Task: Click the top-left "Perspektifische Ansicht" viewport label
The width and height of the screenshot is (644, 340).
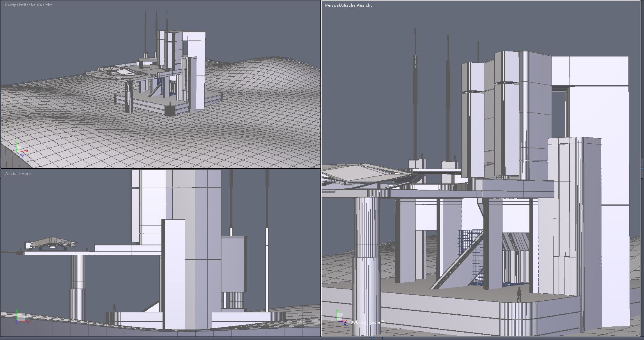Action: (x=28, y=5)
